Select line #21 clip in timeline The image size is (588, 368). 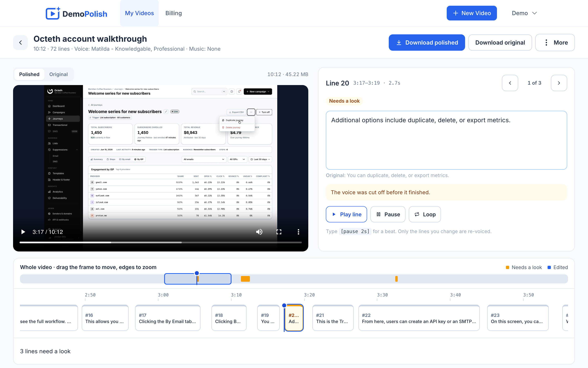point(333,318)
